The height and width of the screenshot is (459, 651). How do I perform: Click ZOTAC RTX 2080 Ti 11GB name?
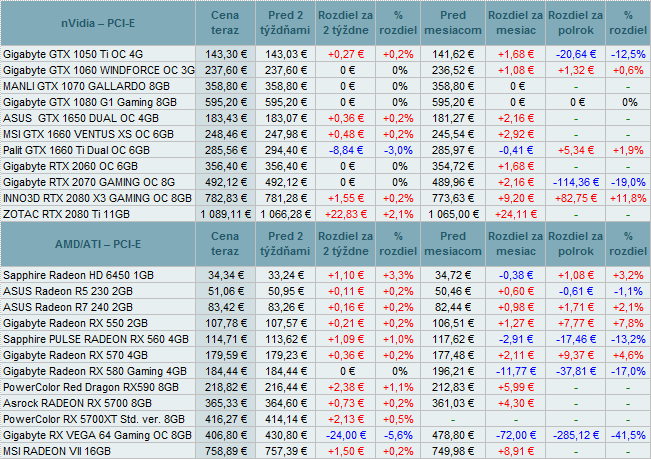[66, 215]
